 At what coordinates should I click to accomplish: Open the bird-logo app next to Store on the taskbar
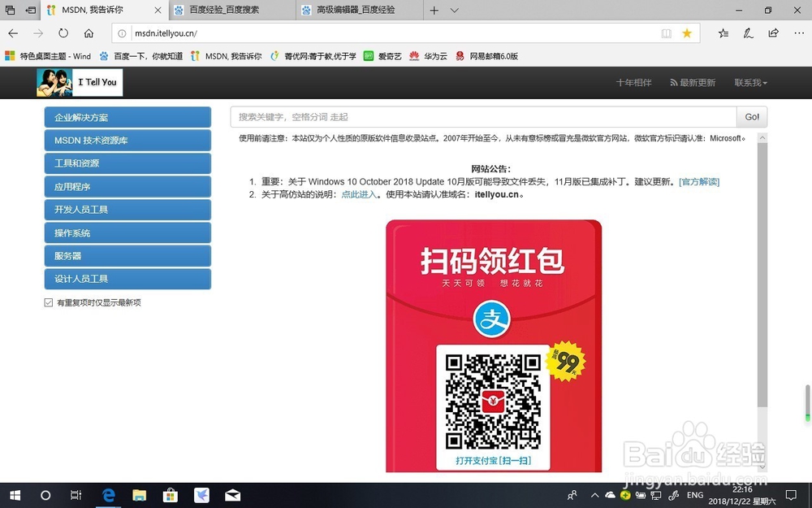pyautogui.click(x=201, y=495)
